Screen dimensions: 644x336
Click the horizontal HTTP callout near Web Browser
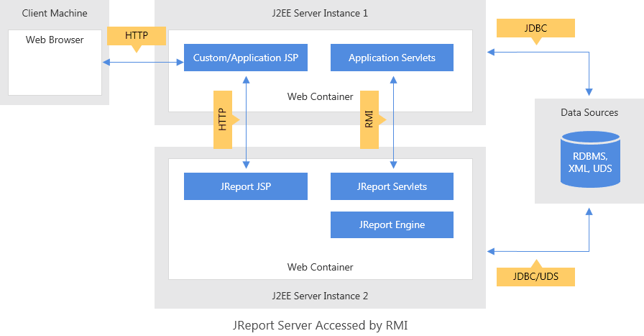click(x=137, y=35)
